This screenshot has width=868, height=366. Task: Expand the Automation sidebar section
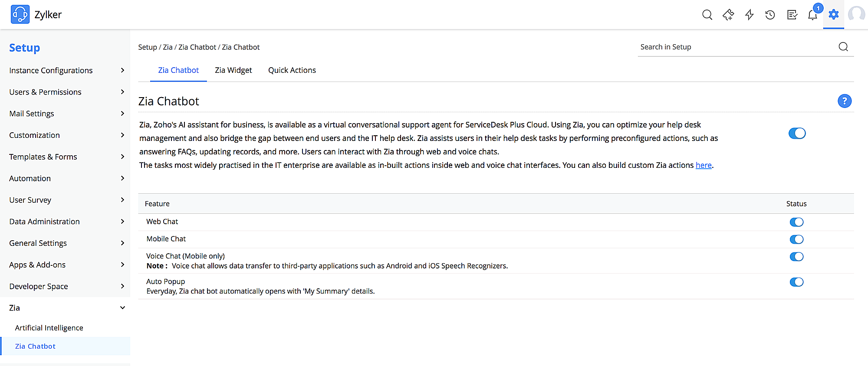pos(65,178)
